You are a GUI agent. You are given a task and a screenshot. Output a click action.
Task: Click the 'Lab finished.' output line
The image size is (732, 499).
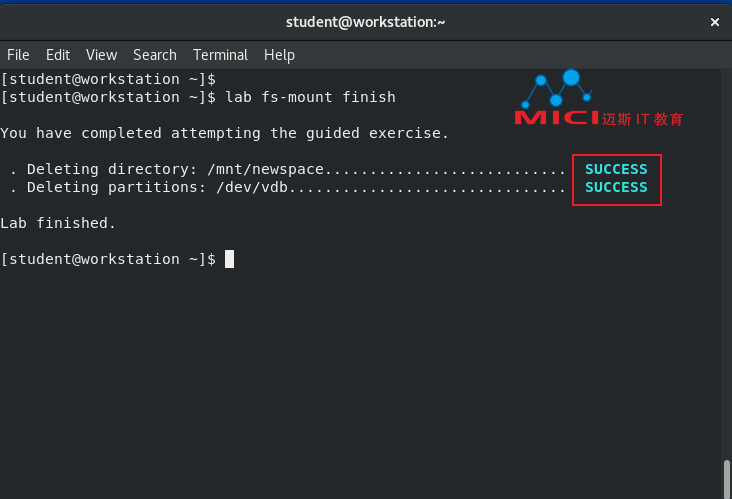[x=58, y=223]
